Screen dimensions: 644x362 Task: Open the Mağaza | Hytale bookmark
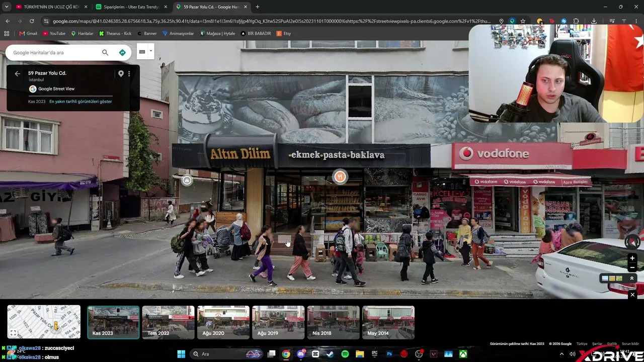(217, 34)
